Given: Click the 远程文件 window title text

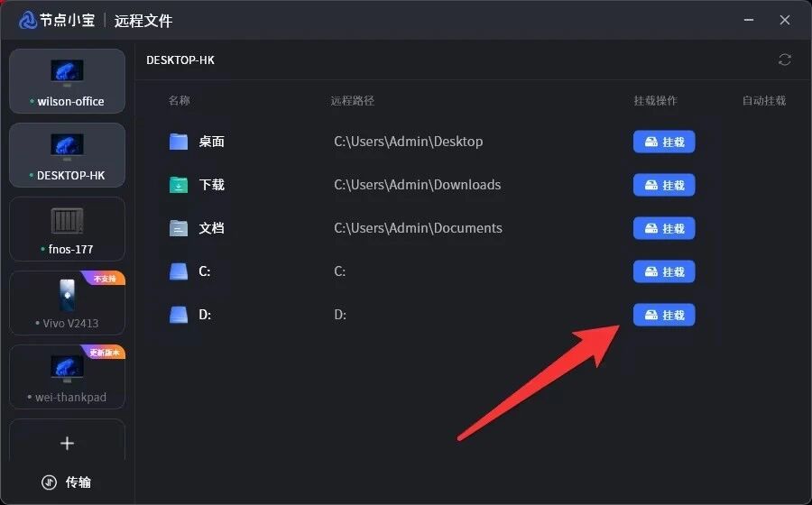Looking at the screenshot, I should coord(143,21).
